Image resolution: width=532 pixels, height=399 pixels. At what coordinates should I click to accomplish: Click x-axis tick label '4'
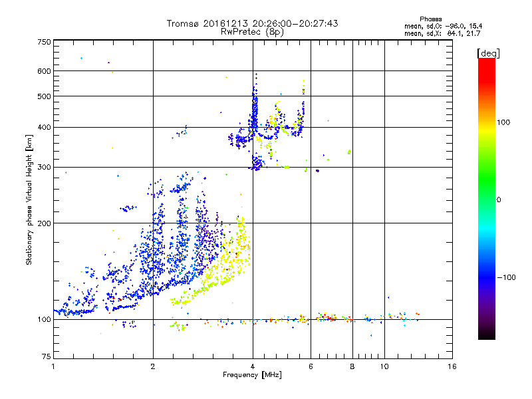coord(253,366)
